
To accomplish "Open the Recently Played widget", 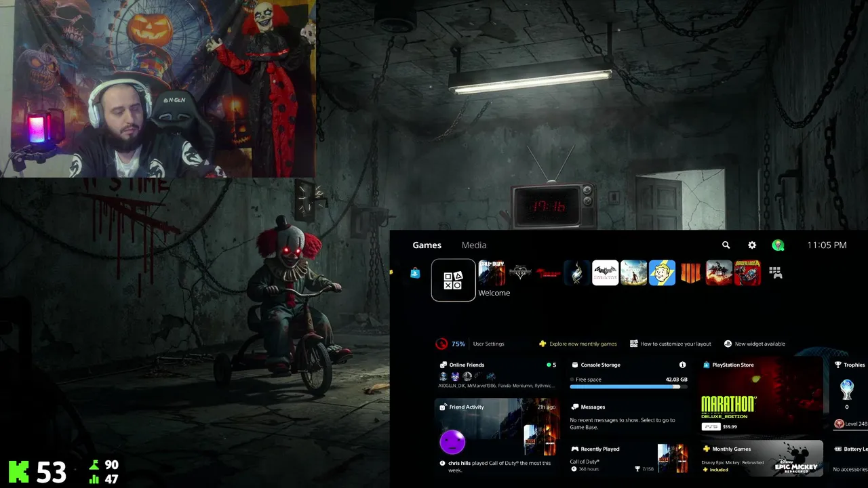I will (628, 459).
